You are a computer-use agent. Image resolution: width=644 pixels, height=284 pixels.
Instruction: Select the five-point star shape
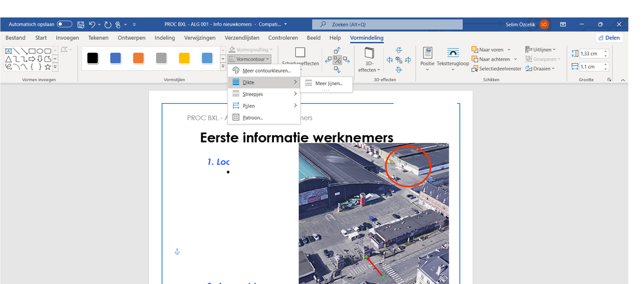point(48,67)
